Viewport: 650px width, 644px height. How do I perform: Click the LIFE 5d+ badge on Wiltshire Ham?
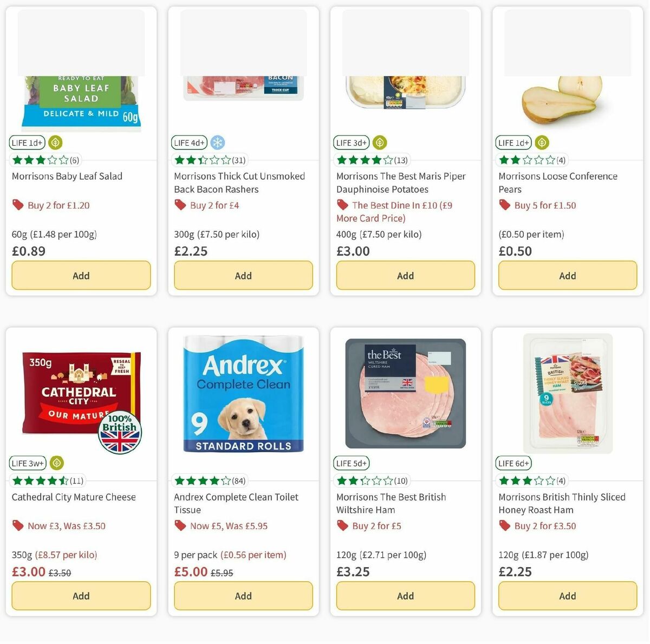[x=350, y=463]
